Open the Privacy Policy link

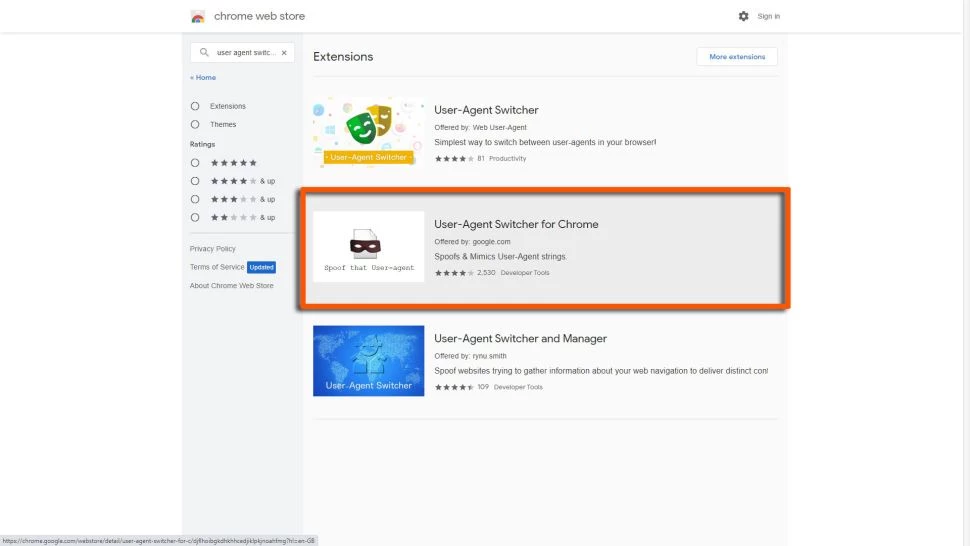click(213, 249)
